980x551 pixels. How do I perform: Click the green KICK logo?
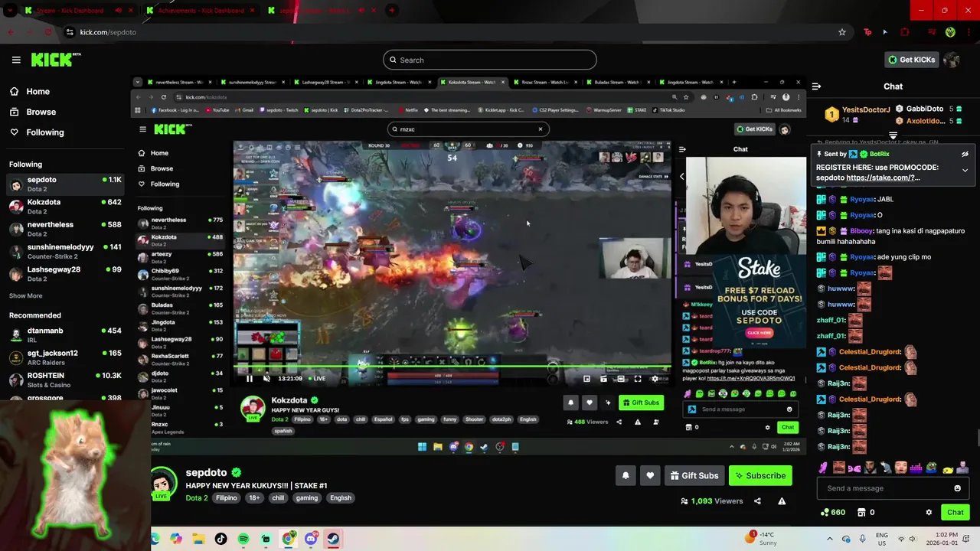[55, 60]
